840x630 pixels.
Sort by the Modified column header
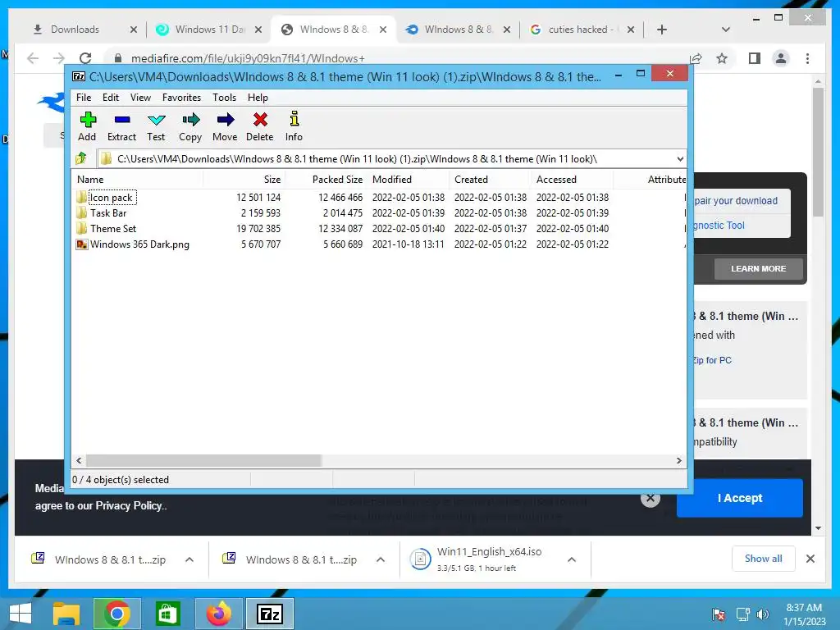coord(409,180)
